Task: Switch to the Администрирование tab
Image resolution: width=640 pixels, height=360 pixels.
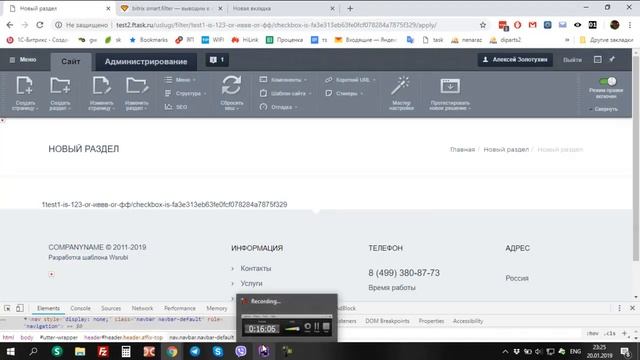Action: 146,62
